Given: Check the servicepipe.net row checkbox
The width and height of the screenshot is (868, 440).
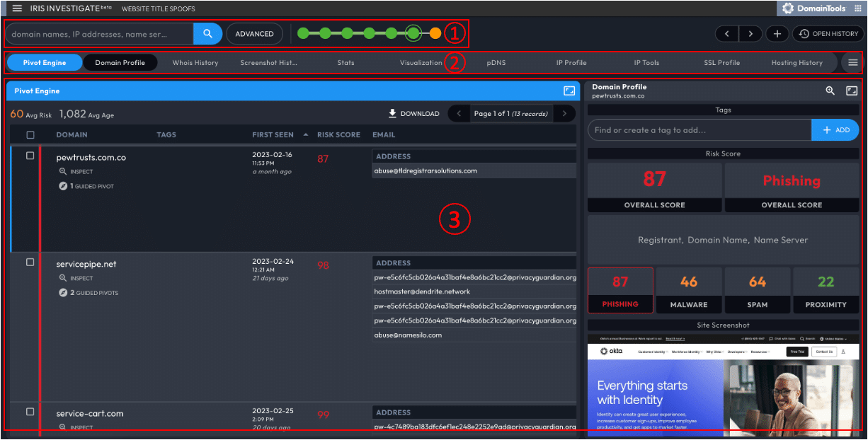Looking at the screenshot, I should click(x=30, y=262).
